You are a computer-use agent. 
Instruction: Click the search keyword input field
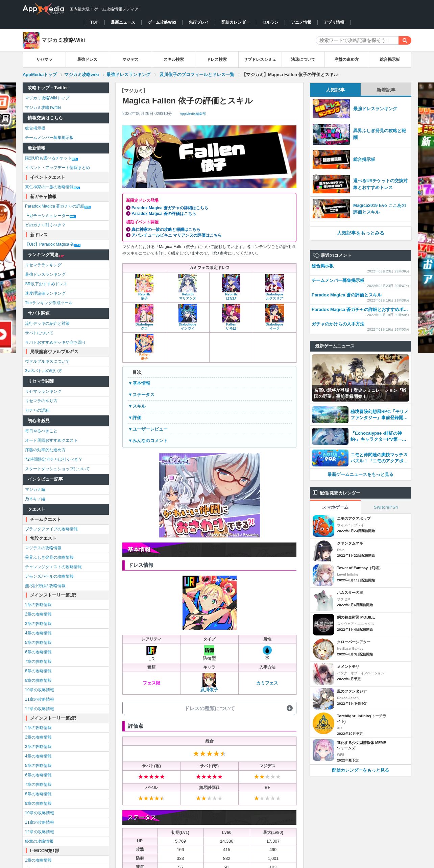357,41
